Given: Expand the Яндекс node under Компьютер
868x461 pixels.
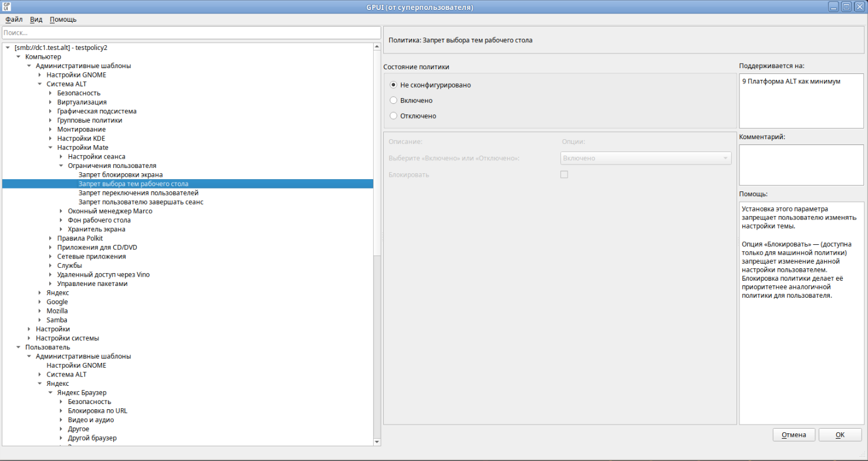Looking at the screenshot, I should pos(40,292).
